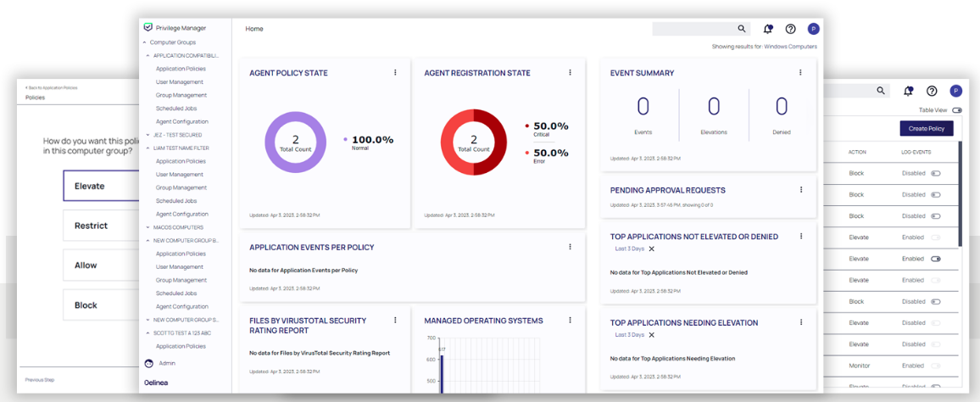
Task: Click dark red Critical segment of registration donut
Action: (498, 142)
